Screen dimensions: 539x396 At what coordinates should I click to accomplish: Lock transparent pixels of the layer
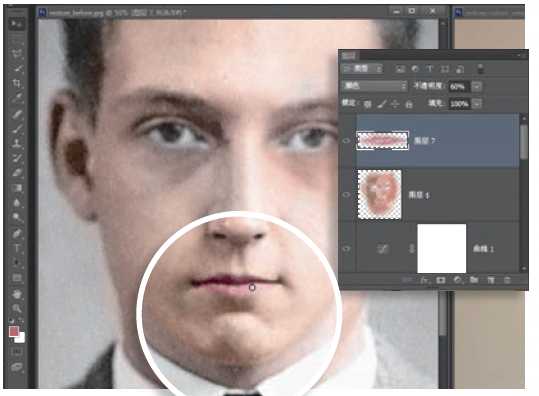click(367, 104)
